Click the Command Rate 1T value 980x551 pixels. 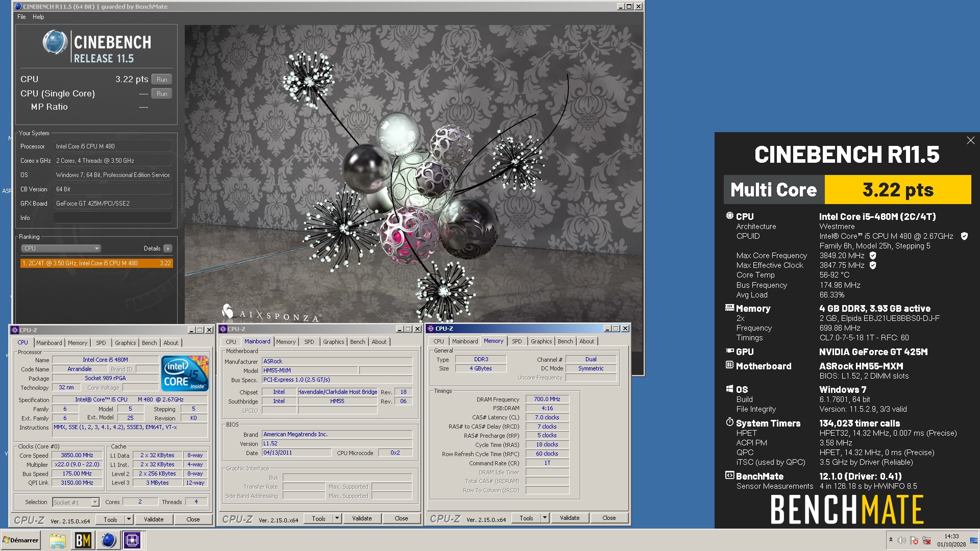point(547,463)
